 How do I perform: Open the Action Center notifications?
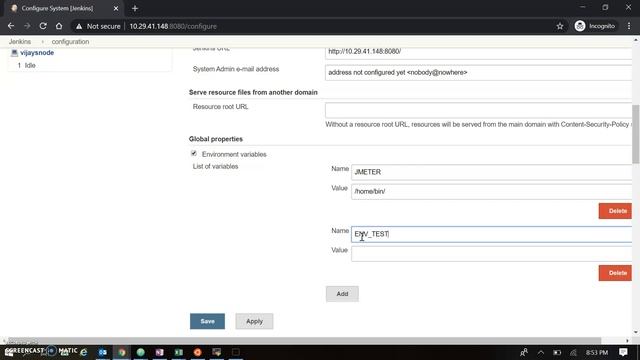click(x=623, y=352)
